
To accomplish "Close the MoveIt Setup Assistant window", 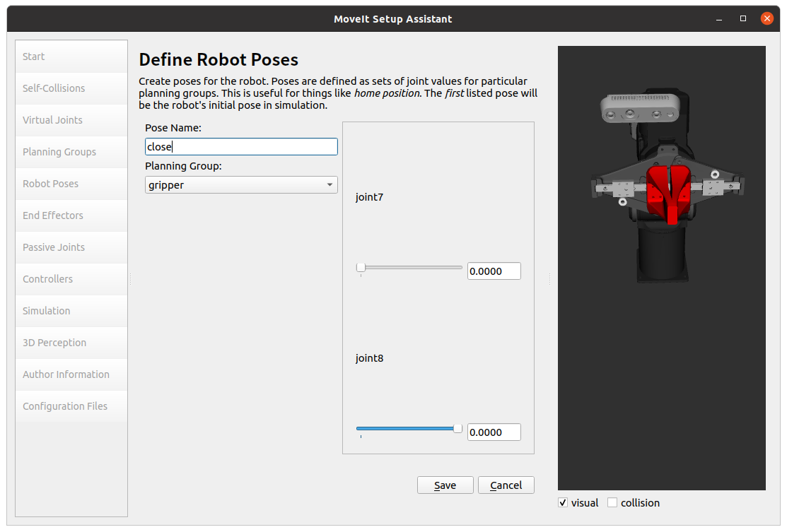I will tap(767, 18).
